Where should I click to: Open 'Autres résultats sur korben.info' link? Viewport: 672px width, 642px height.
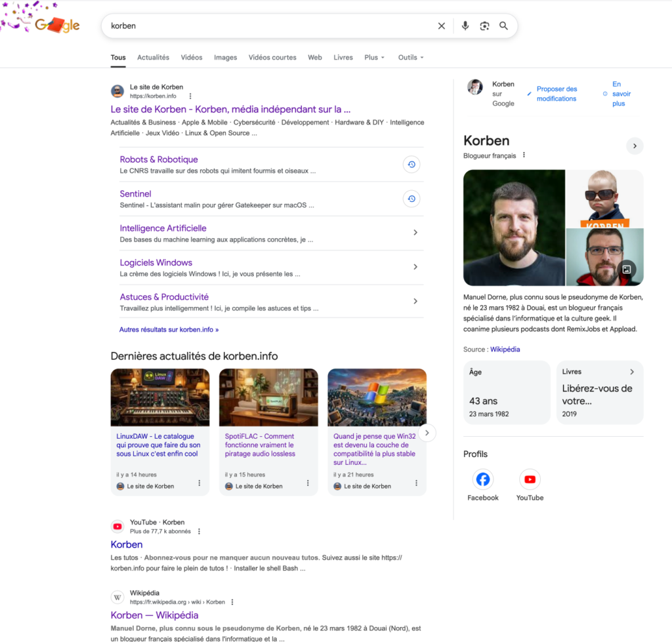(169, 330)
